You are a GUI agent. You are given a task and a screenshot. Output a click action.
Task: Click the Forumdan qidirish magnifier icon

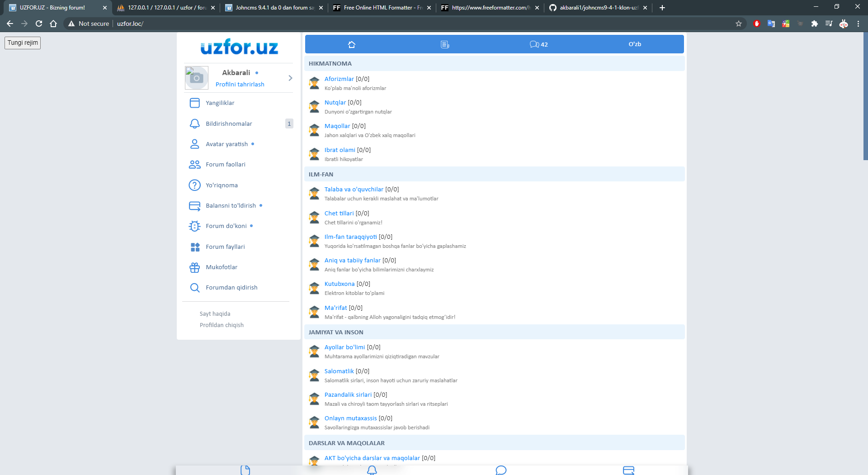tap(194, 288)
